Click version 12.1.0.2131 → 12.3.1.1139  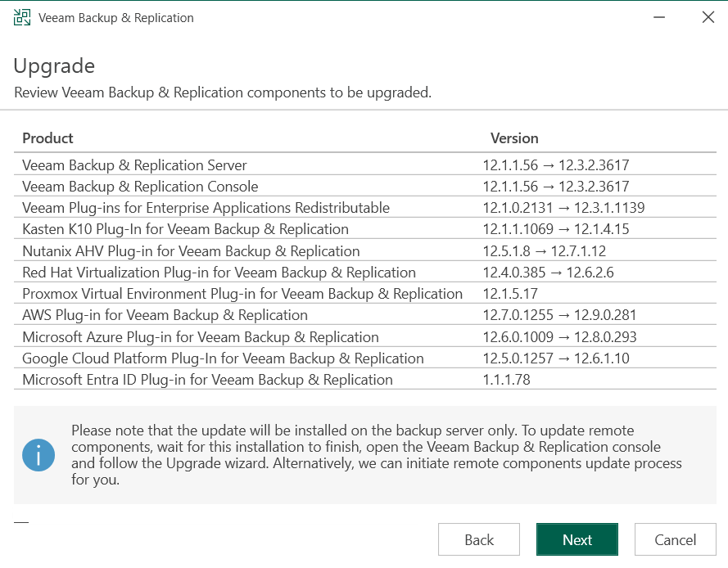point(563,207)
